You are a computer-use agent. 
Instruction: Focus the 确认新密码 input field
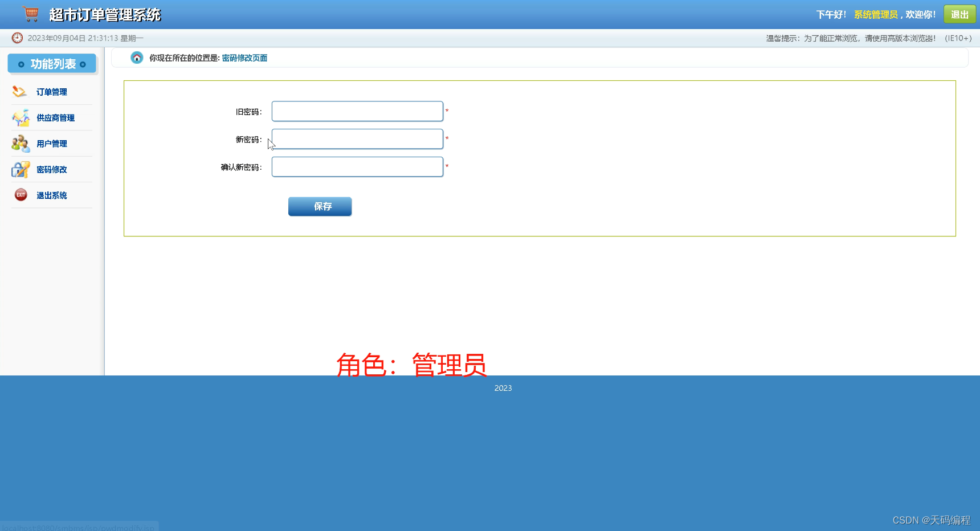357,167
